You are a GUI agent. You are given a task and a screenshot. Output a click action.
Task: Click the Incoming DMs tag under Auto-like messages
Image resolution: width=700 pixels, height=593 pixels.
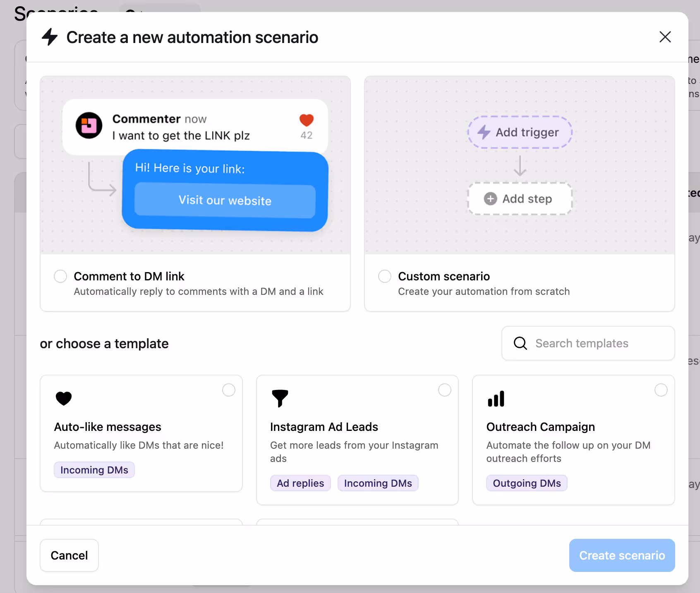click(x=94, y=469)
